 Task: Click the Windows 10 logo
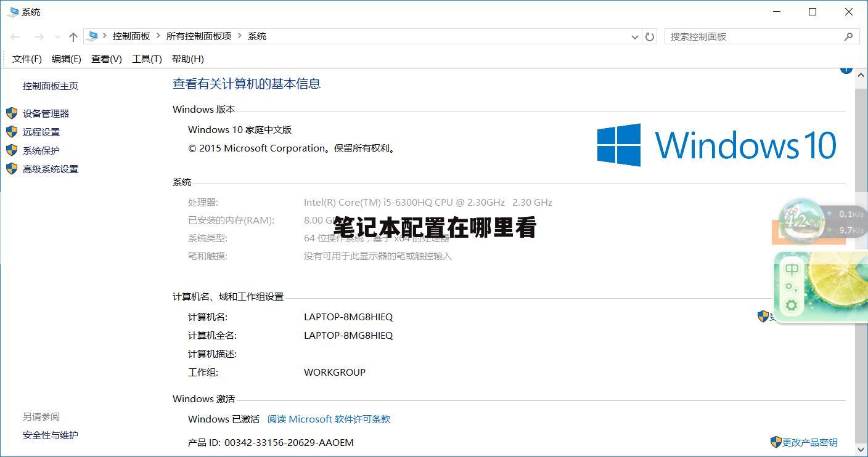click(717, 145)
